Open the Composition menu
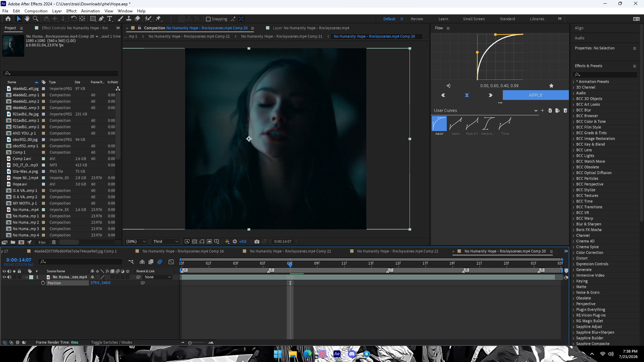Screen dimensions: 644x362 (x=36, y=11)
